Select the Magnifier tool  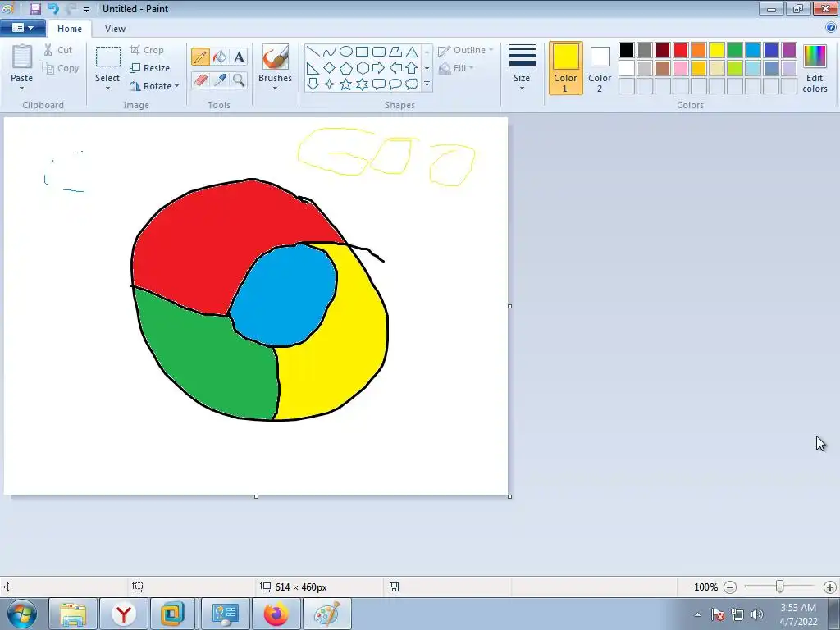point(239,80)
